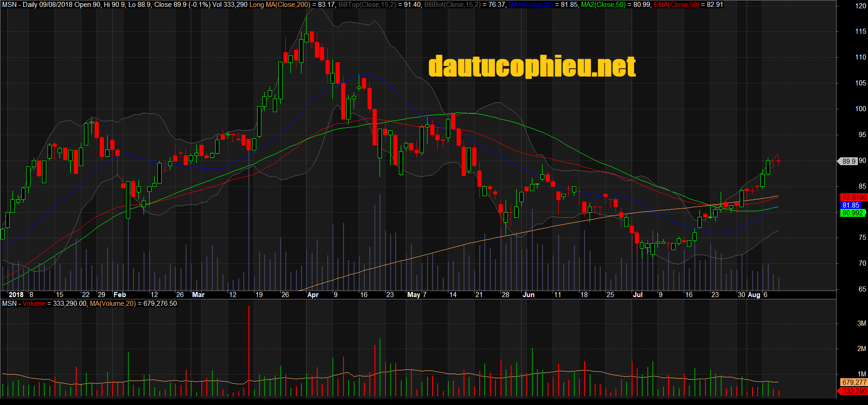Click the MA1(Close,20) = 81.85 legend
Image resolution: width=868 pixels, height=405 pixels.
543,5
